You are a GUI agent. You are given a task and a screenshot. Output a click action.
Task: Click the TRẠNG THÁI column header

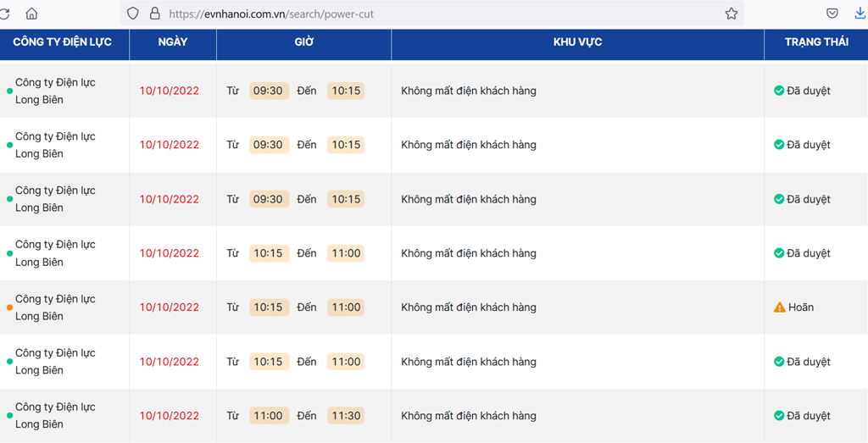pyautogui.click(x=816, y=42)
